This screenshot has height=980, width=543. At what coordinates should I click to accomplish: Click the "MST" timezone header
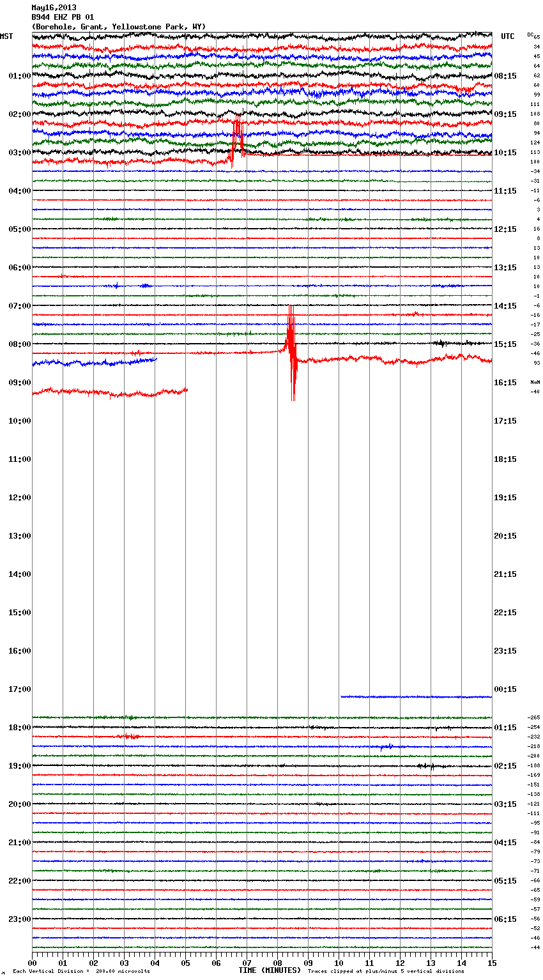(6, 36)
